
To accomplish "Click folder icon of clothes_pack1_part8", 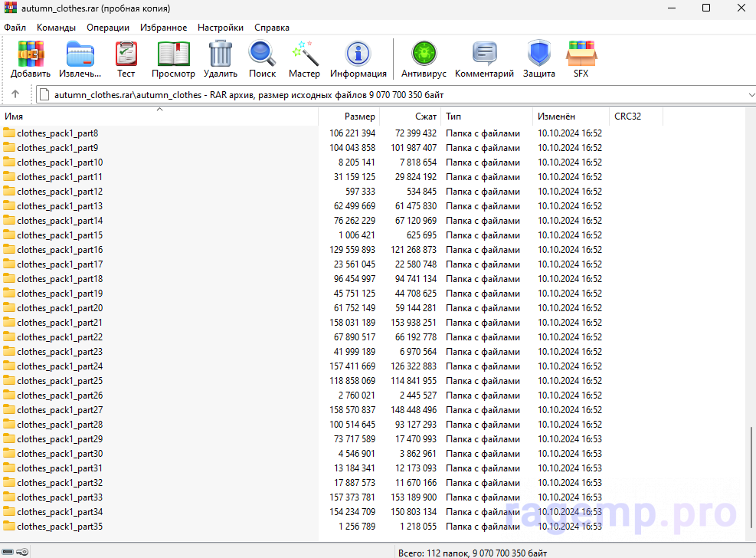I will [x=9, y=133].
